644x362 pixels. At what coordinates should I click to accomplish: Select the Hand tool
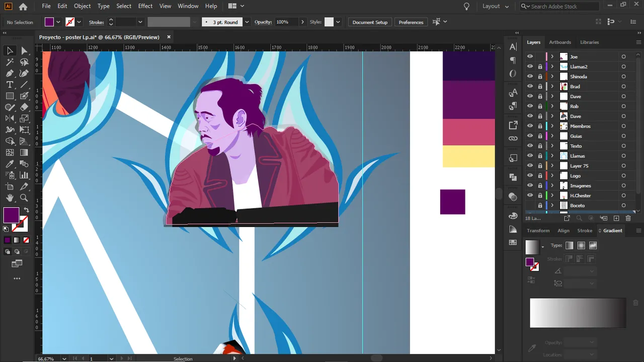click(x=10, y=198)
